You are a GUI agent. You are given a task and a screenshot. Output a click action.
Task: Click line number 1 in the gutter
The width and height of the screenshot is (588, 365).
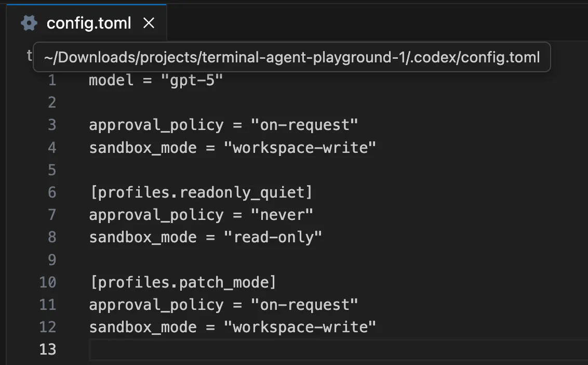click(51, 81)
